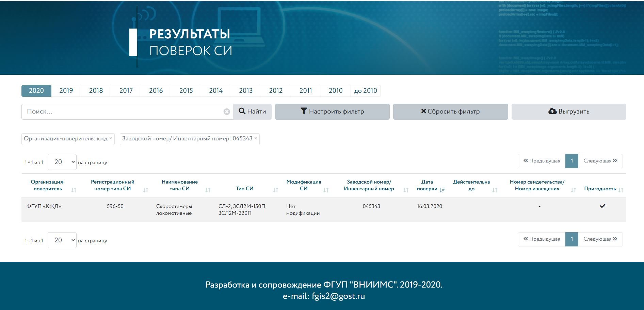
Task: Click Сбросить фильтр to reset filters
Action: tap(450, 111)
